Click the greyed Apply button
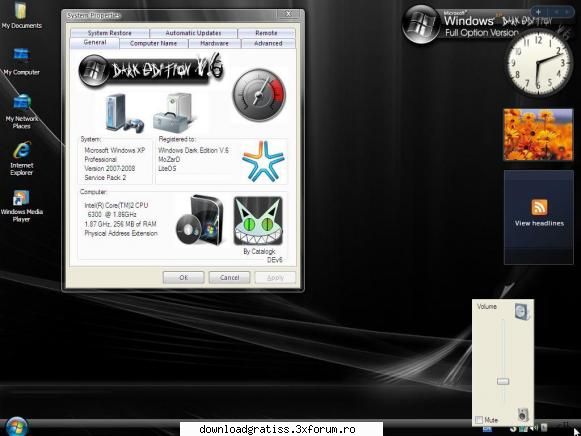 coord(275,277)
